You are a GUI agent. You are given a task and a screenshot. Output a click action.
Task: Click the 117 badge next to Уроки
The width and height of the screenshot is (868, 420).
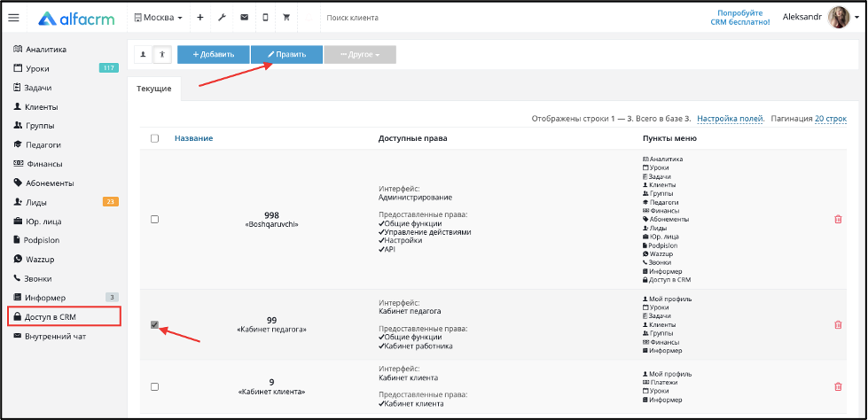click(x=109, y=68)
